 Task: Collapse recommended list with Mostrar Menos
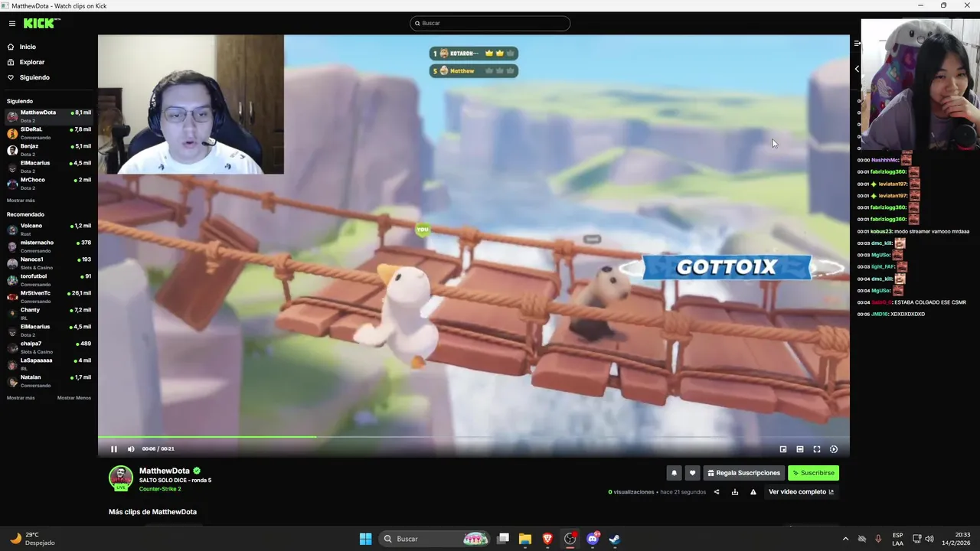pos(74,398)
